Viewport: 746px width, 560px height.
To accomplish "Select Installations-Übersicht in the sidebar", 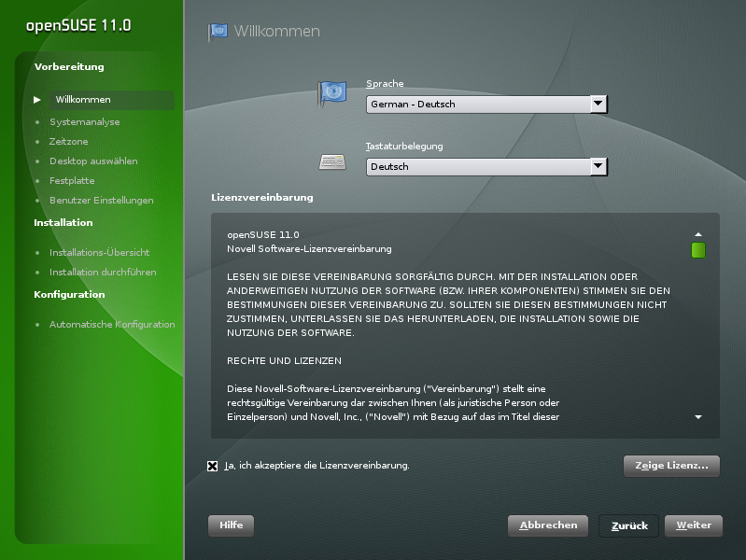I will pos(99,253).
